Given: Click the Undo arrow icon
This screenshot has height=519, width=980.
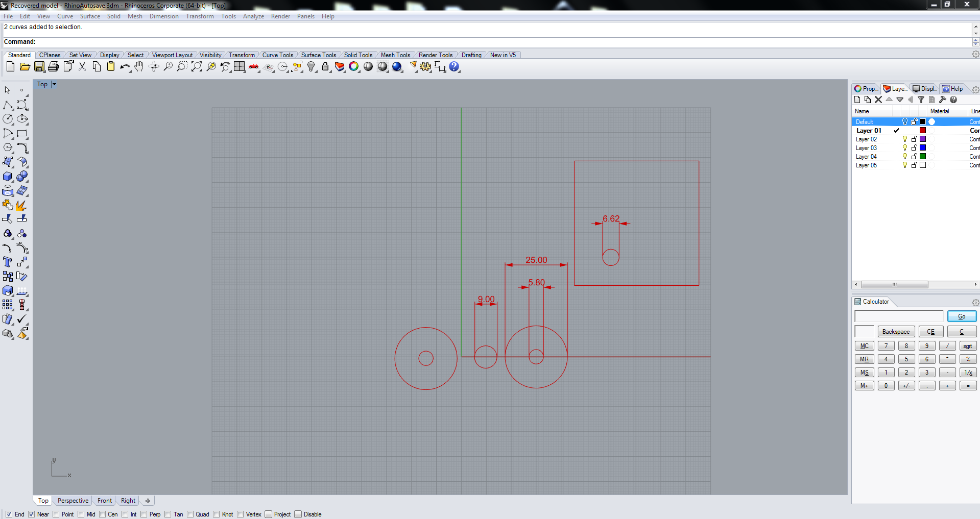Looking at the screenshot, I should (x=125, y=66).
